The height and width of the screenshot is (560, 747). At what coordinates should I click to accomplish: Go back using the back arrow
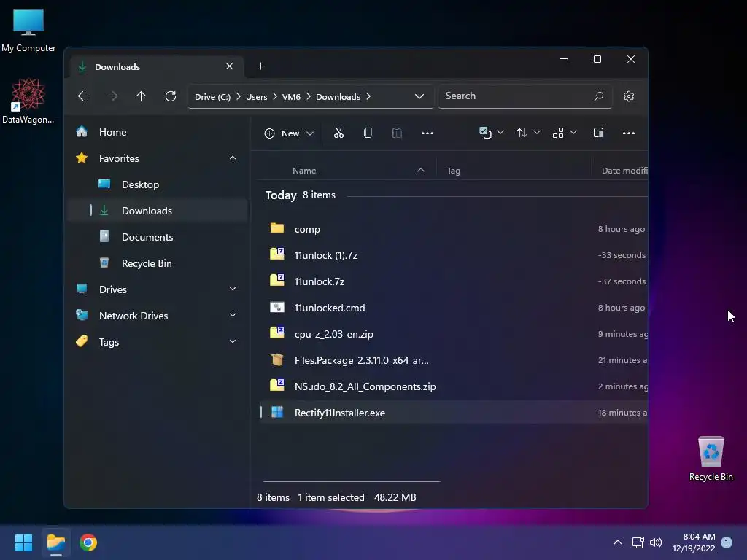tap(83, 96)
